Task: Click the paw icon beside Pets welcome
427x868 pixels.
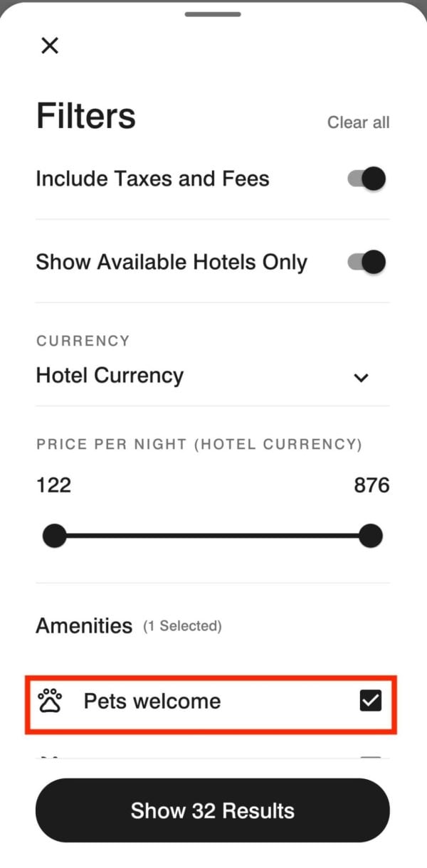Action: pos(50,702)
